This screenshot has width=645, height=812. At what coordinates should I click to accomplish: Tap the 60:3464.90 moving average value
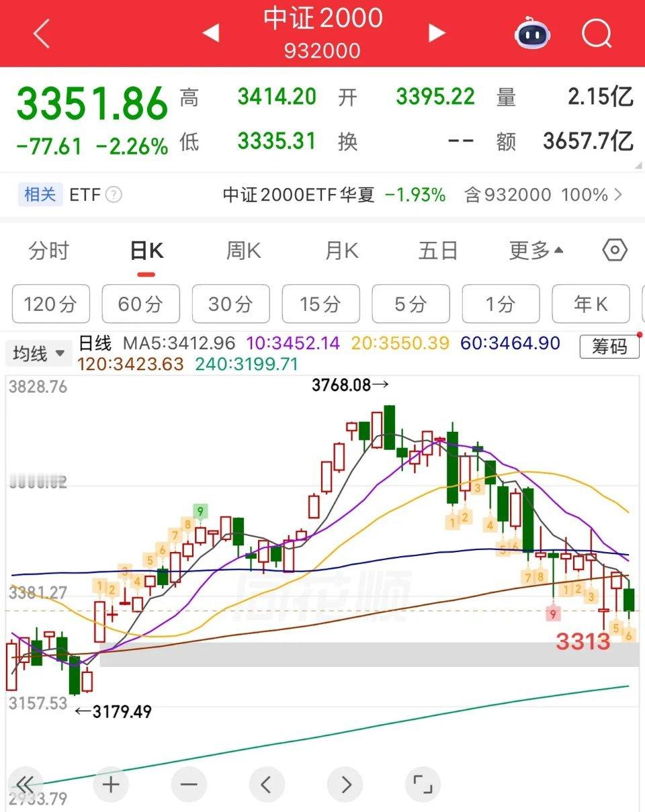[x=511, y=343]
